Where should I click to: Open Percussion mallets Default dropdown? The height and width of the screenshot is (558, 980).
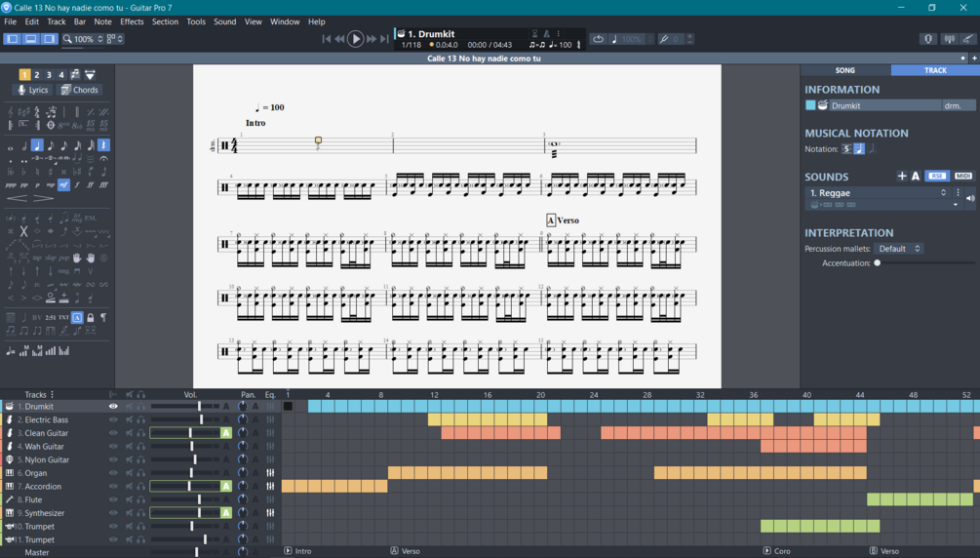pyautogui.click(x=899, y=249)
